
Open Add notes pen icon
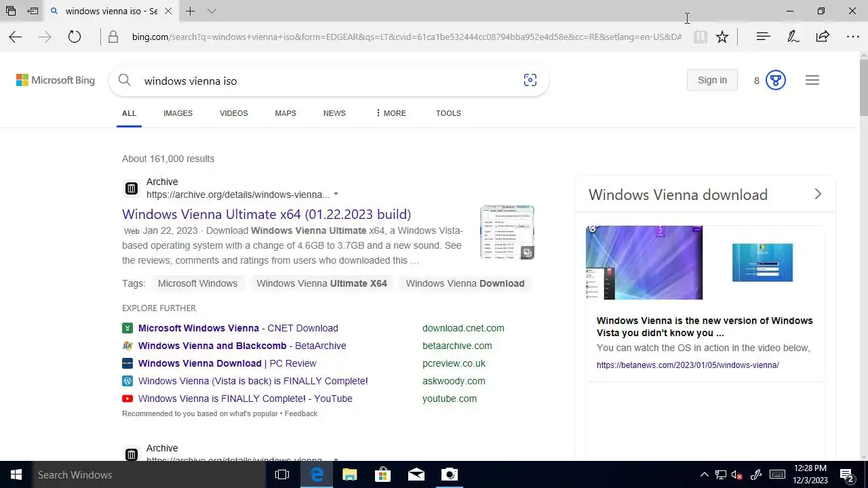793,37
